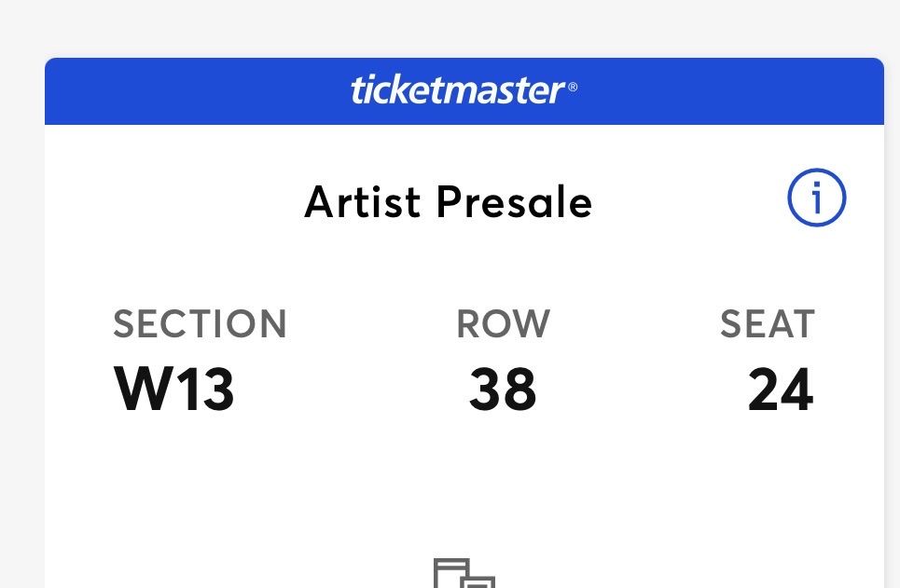Tap the SECTION label

pyautogui.click(x=200, y=324)
